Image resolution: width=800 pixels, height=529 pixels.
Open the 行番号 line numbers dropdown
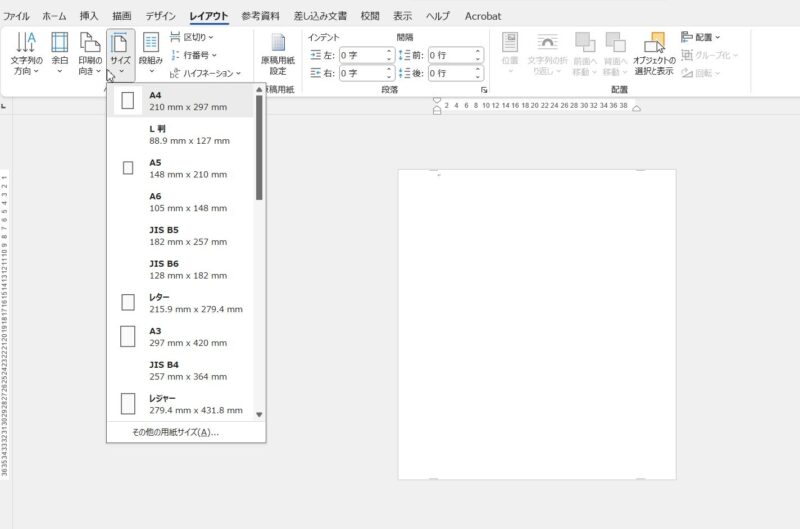pyautogui.click(x=193, y=55)
